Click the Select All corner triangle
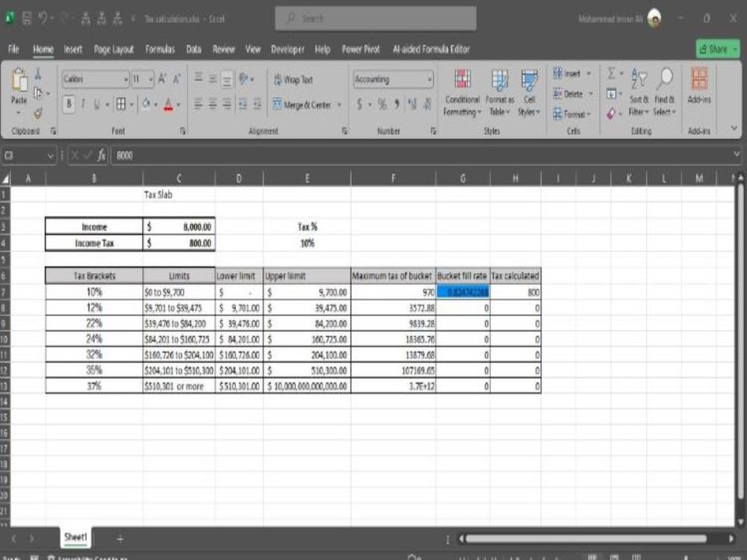The image size is (747, 560). (5, 178)
